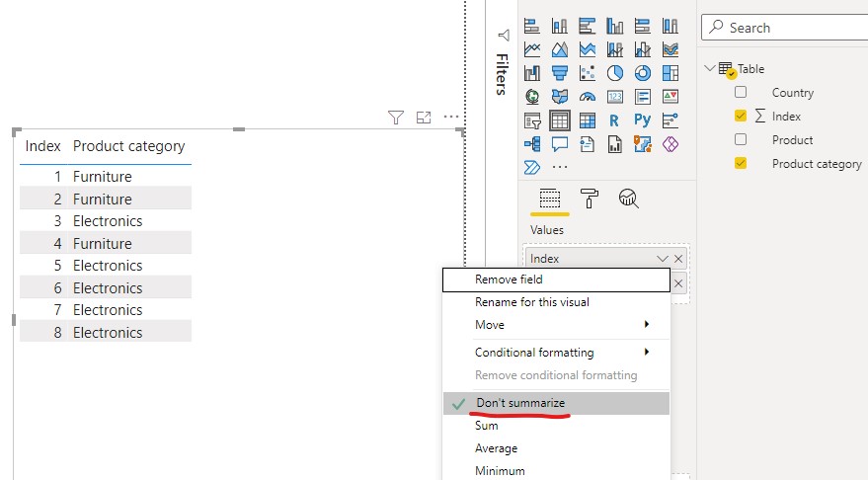Tick the Product field checkbox
This screenshot has height=480, width=868.
(741, 139)
